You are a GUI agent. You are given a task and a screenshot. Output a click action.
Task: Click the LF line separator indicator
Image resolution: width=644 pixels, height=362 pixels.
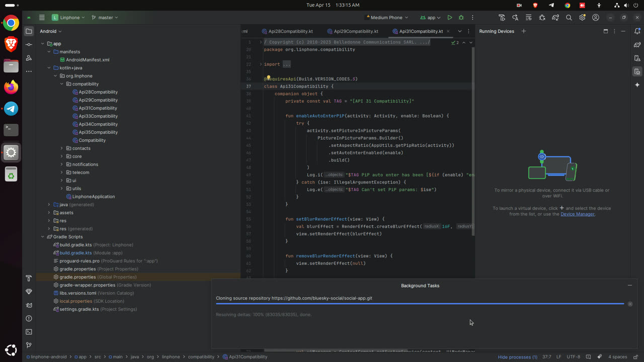click(558, 357)
